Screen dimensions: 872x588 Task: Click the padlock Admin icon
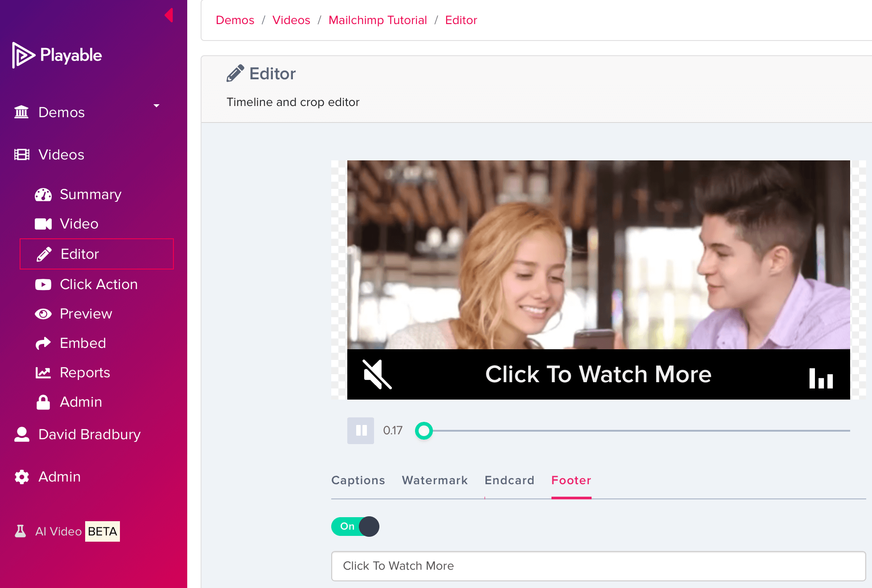(x=43, y=402)
